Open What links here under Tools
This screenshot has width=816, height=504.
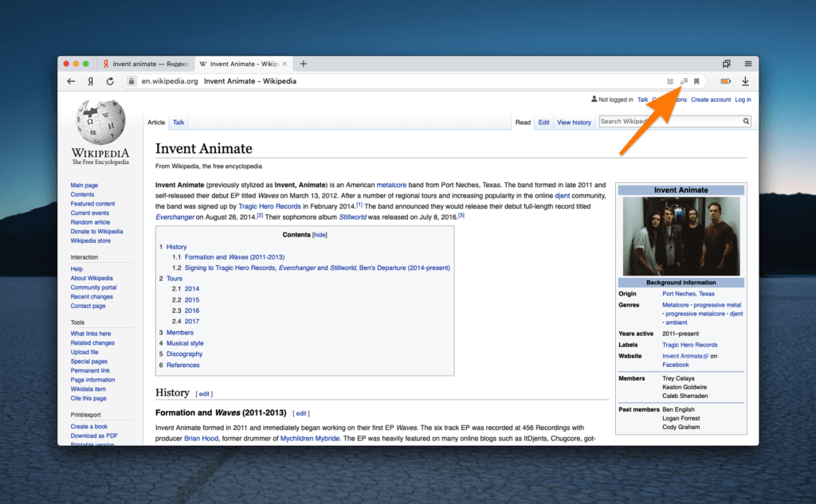click(x=91, y=334)
